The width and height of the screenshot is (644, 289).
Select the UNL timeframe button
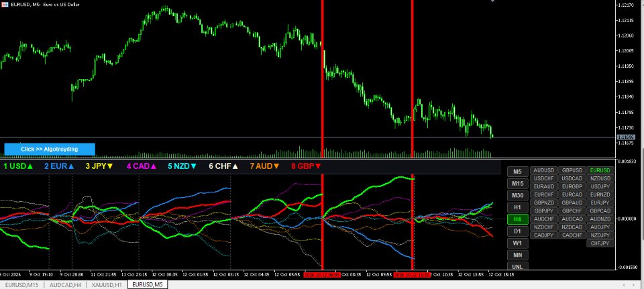(x=517, y=266)
